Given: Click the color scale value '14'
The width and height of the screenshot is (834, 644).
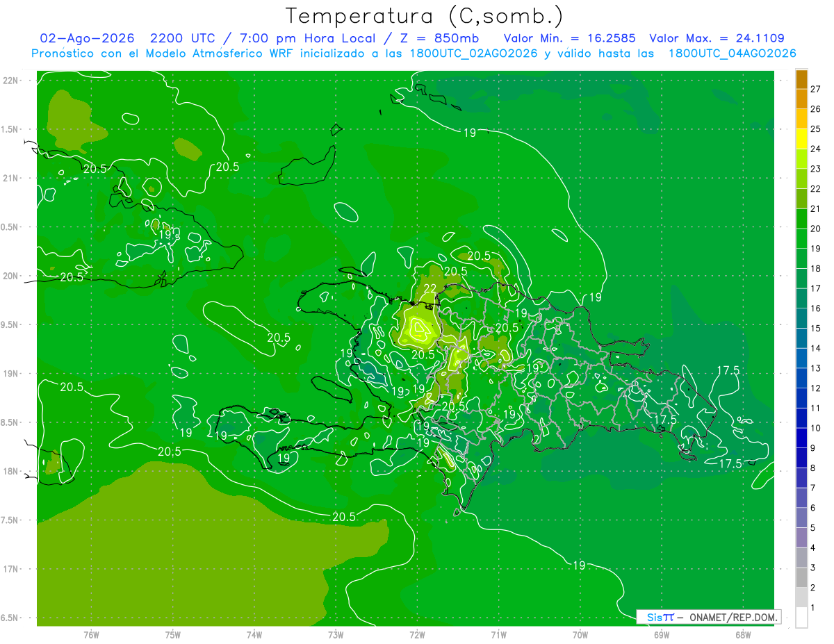Looking at the screenshot, I should pos(815,349).
